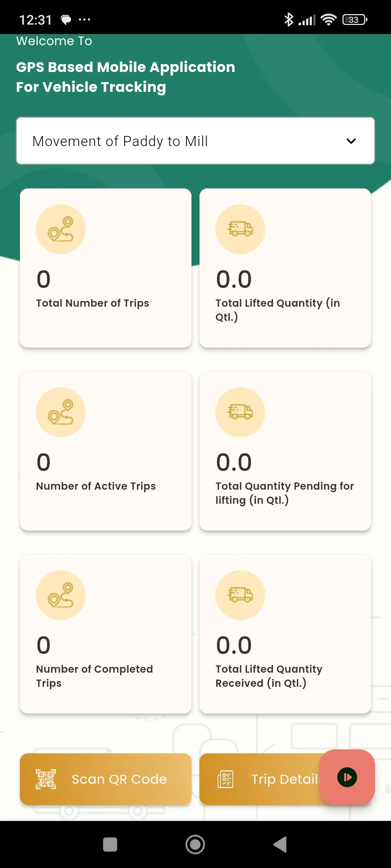
Task: Tap the Trip Details list icon
Action: point(225,779)
